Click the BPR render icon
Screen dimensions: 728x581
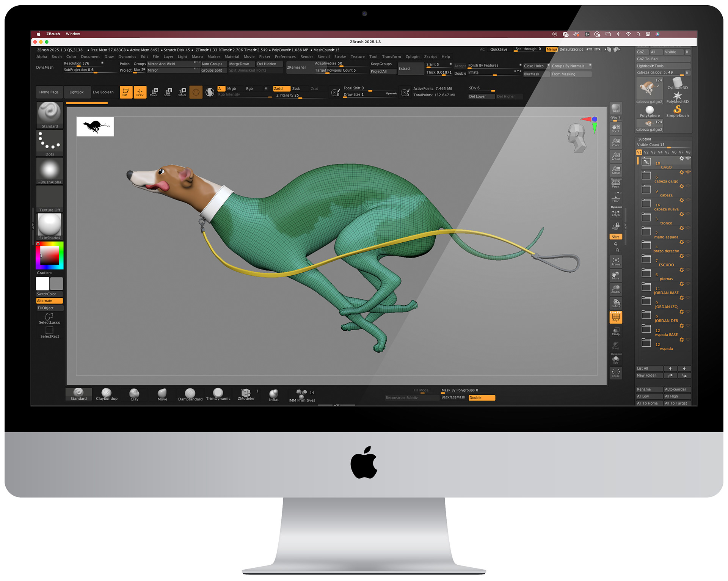point(615,108)
